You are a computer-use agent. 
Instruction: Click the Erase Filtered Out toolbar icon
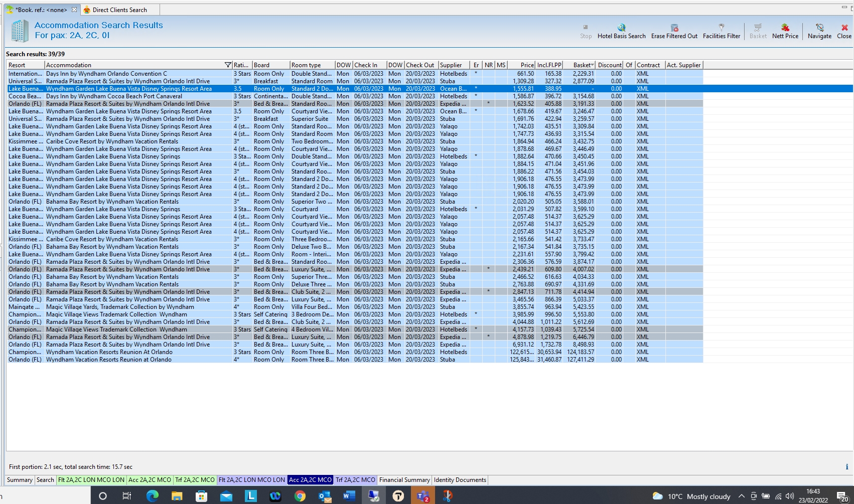coord(674,28)
